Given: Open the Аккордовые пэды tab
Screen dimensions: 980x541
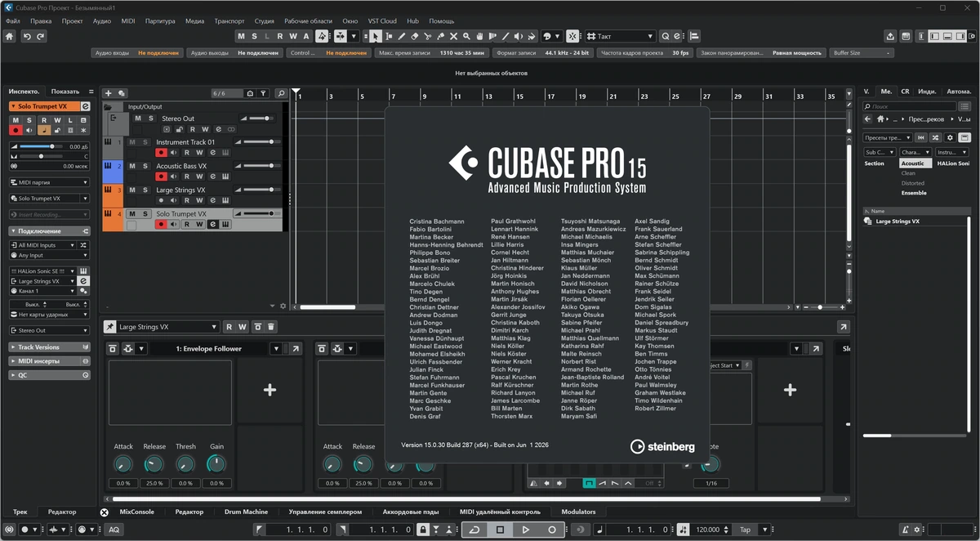Looking at the screenshot, I should [x=410, y=512].
